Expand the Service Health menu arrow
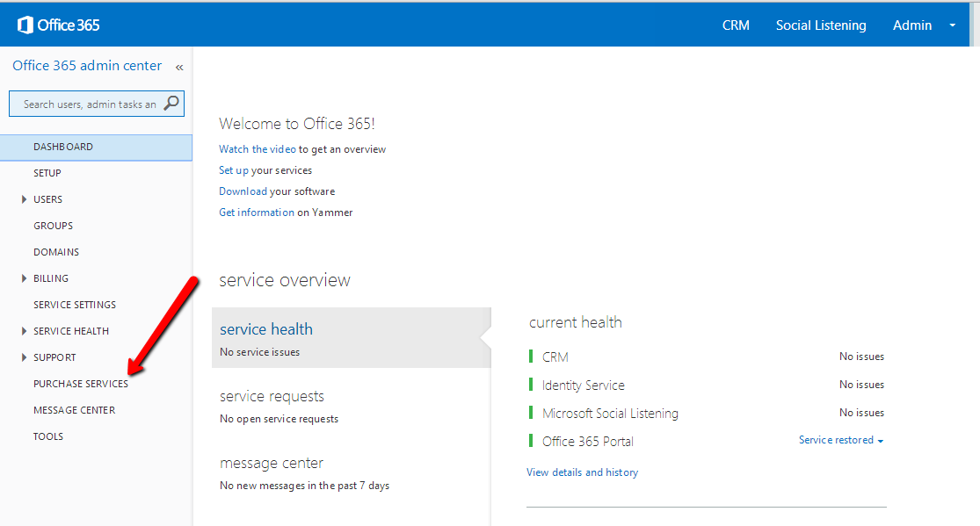This screenshot has height=526, width=980. pos(25,331)
